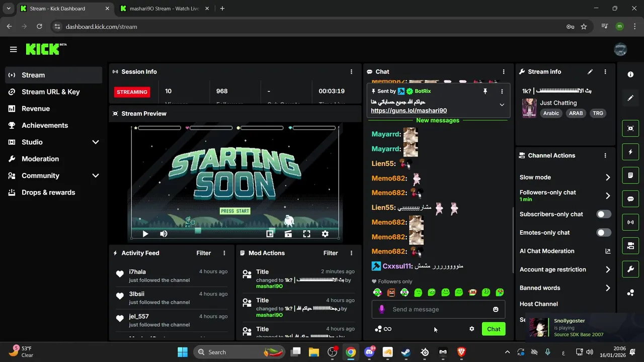644x362 pixels.
Task: Open Session Info three-dot options menu
Action: (x=351, y=72)
